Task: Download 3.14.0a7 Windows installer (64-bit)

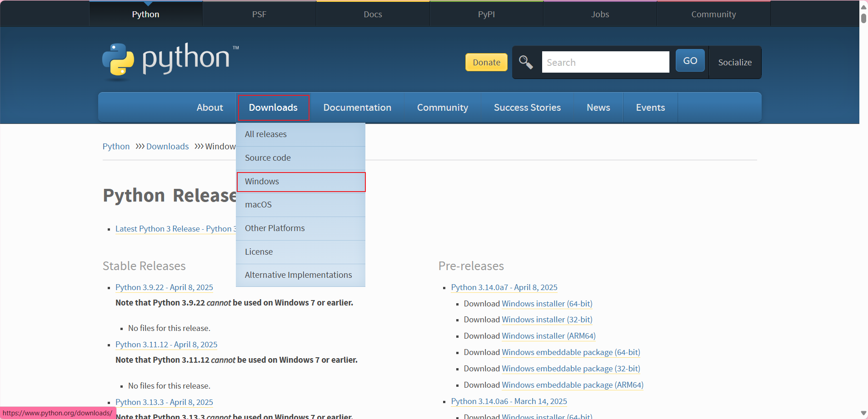Action: pos(547,304)
